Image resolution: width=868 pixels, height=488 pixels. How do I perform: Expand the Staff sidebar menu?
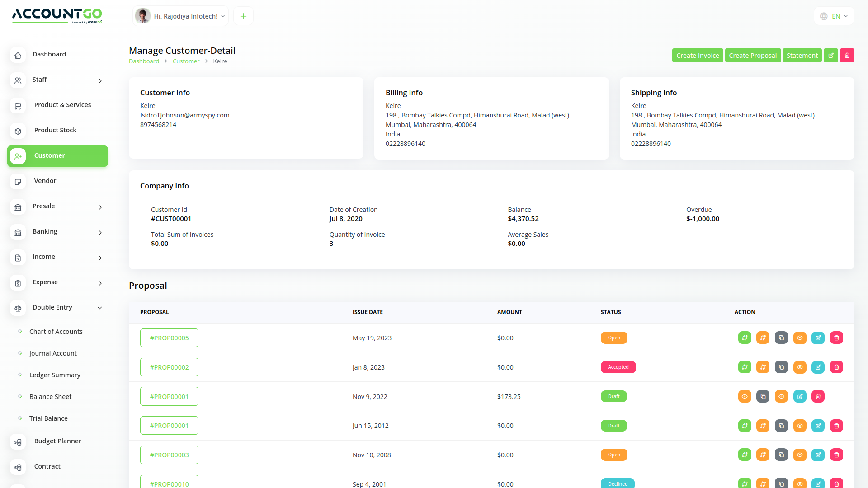click(100, 81)
